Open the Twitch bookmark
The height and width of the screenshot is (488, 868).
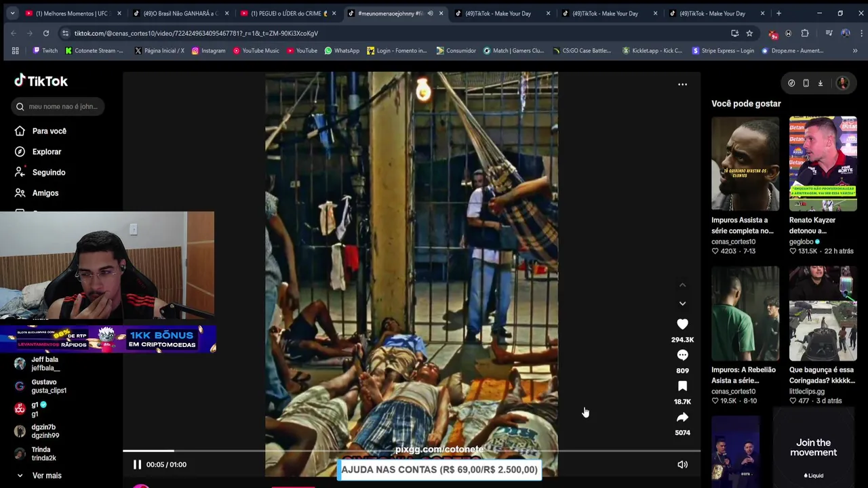45,51
